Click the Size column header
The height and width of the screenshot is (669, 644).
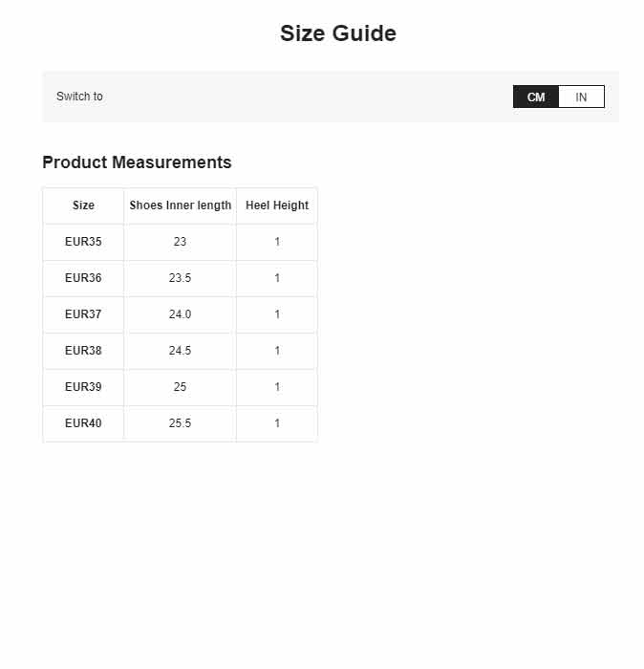83,205
